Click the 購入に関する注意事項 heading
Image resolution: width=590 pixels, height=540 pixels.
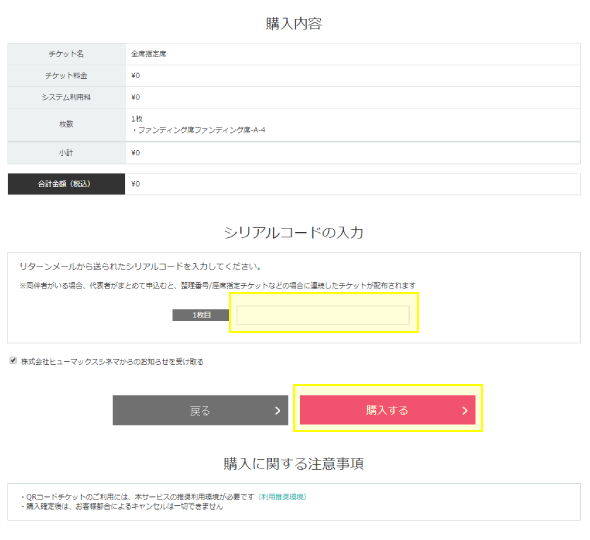point(294,464)
